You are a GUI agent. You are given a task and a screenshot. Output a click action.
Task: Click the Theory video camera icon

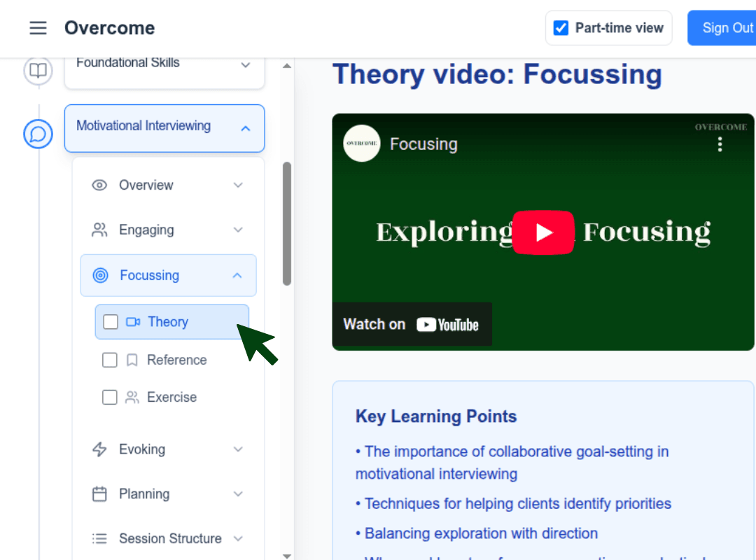pos(133,322)
